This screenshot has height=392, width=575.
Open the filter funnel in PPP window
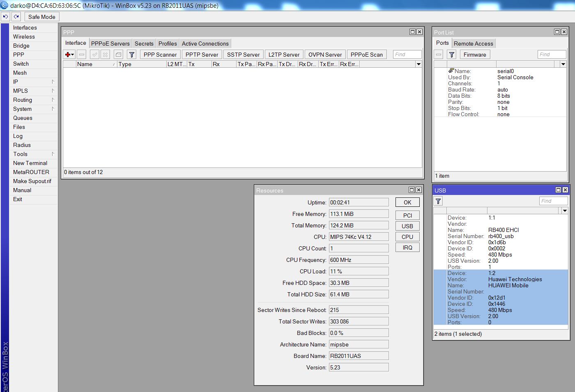point(131,55)
